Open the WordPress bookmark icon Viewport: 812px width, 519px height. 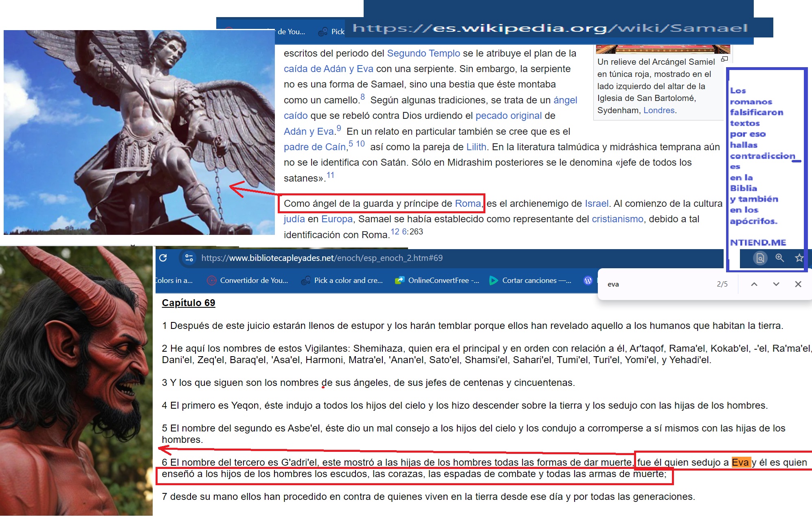(588, 280)
